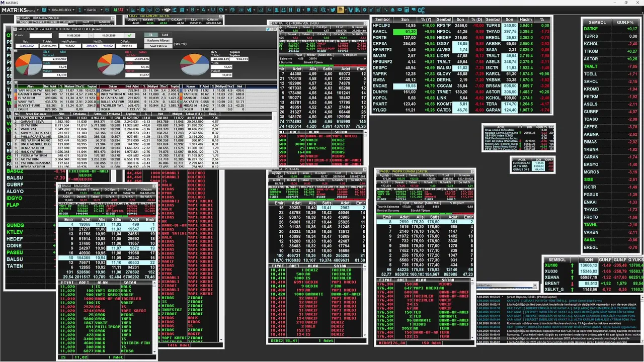644x362 pixels.
Task: Click EREGL in right GUN.F.% list
Action: click(x=591, y=247)
